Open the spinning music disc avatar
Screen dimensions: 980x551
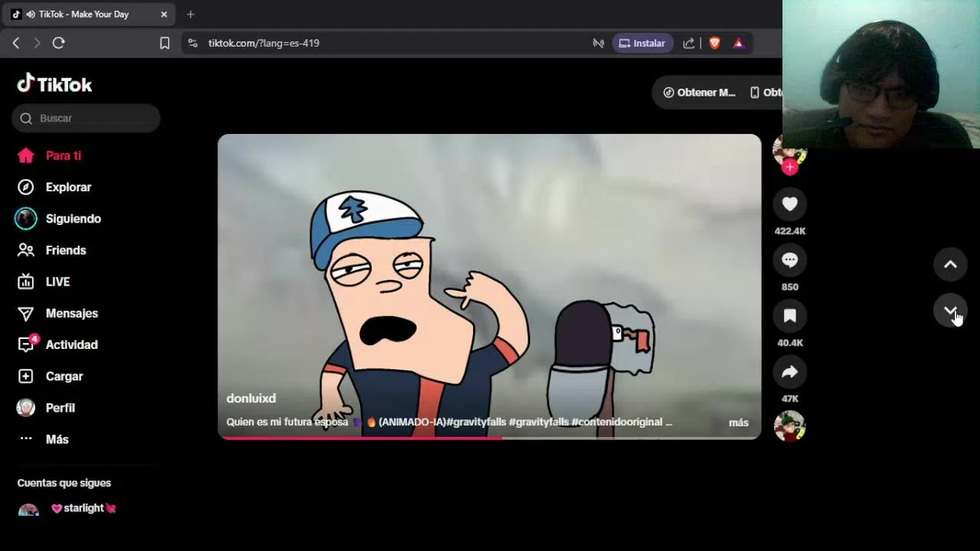click(789, 426)
